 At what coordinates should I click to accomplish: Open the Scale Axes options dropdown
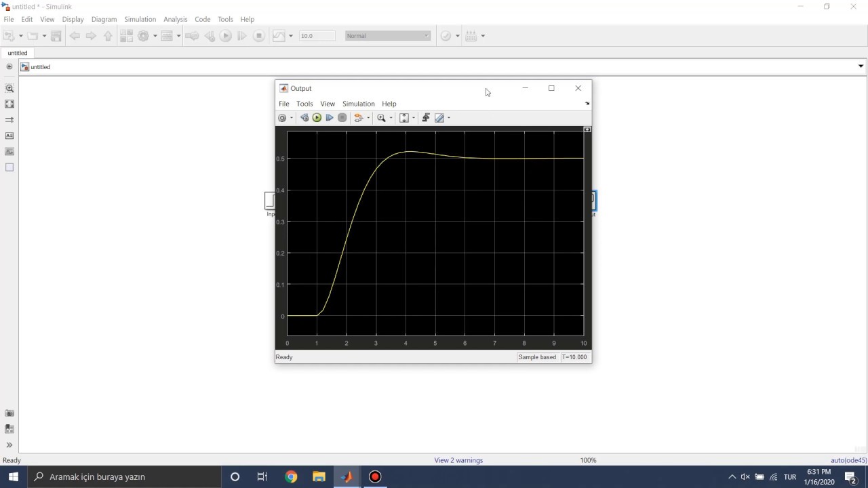point(414,118)
